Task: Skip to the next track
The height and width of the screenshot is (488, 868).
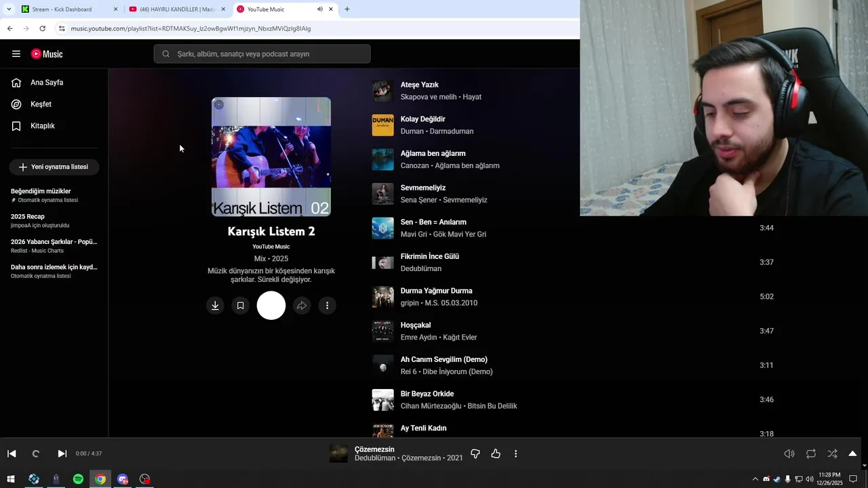Action: (62, 453)
